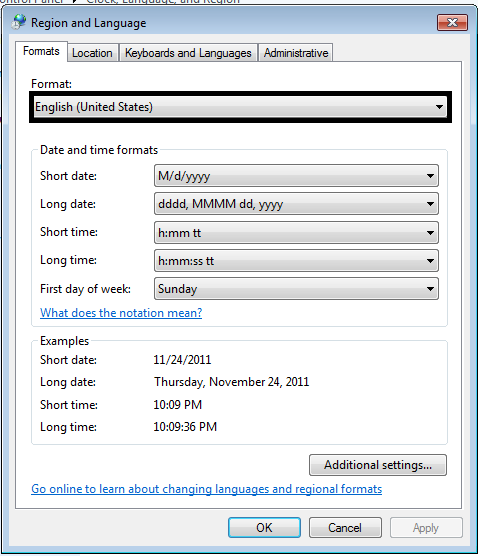Open the English (United States) format dropdown

point(240,107)
